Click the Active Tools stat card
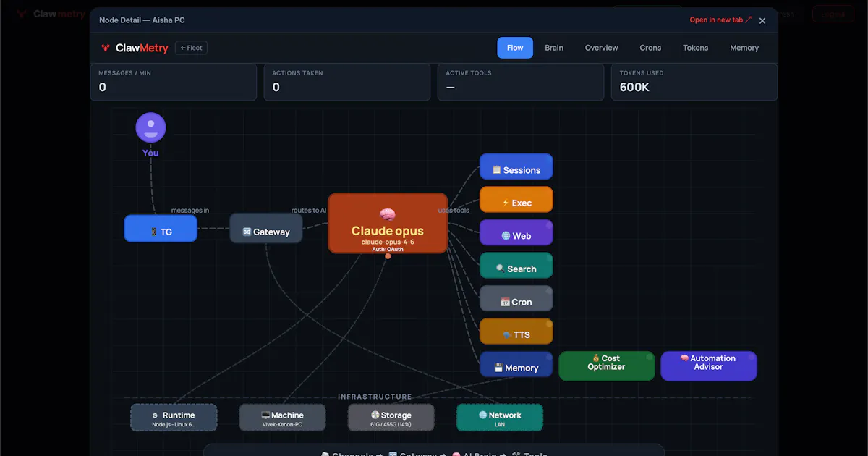 tap(521, 82)
